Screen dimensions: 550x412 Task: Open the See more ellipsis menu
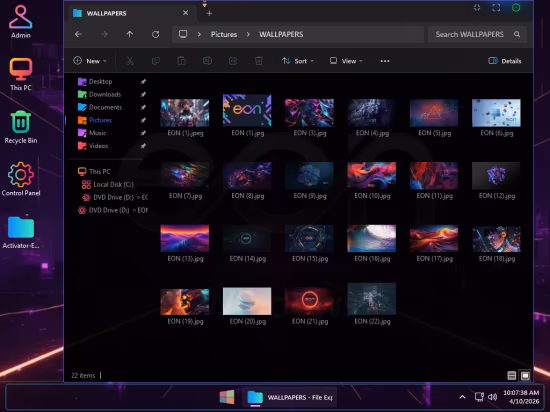(x=385, y=61)
